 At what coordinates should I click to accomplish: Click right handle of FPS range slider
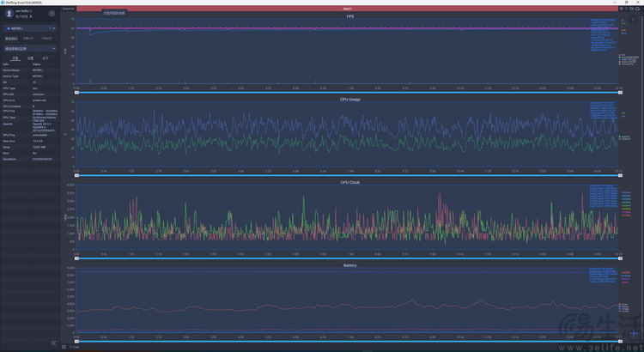620,93
